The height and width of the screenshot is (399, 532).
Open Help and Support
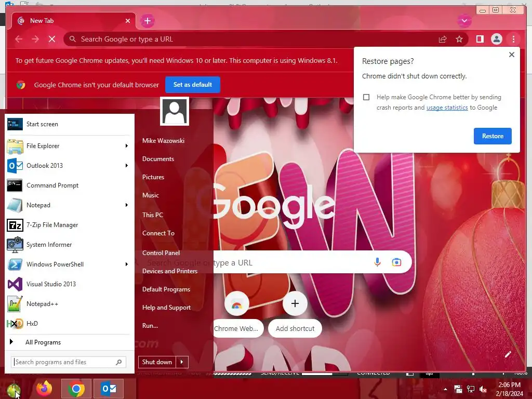pyautogui.click(x=166, y=308)
